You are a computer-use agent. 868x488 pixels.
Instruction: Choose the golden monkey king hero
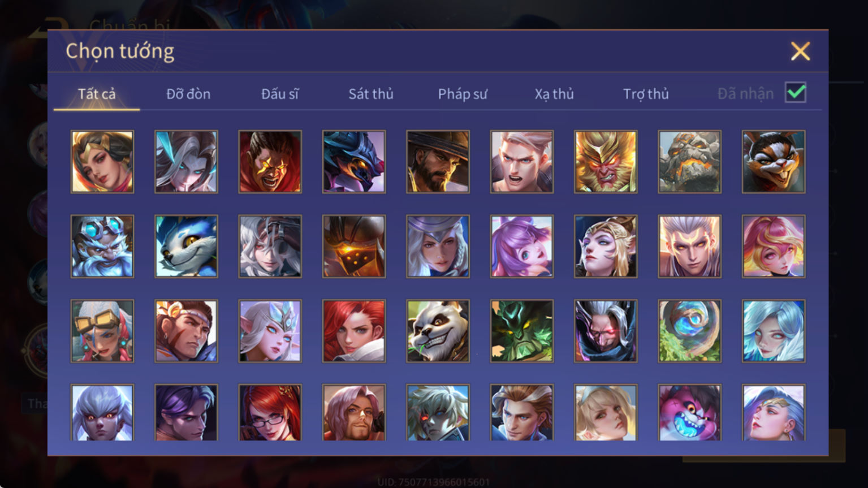[606, 162]
